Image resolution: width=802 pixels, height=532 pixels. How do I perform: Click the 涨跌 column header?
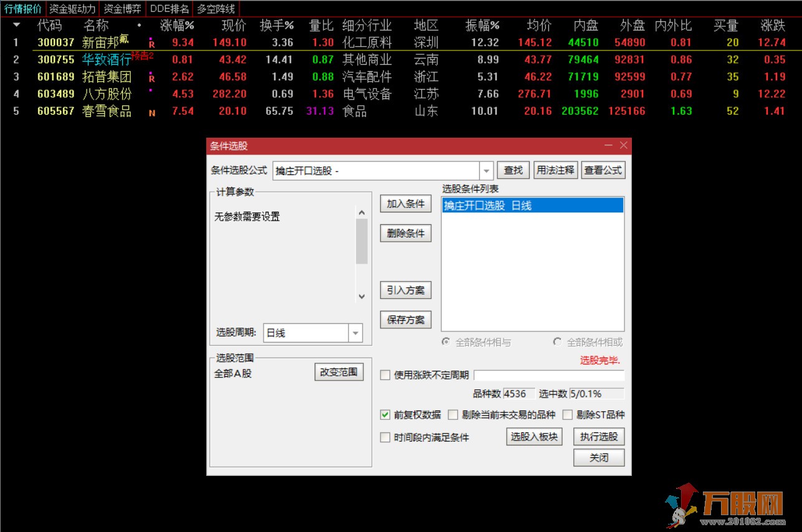coord(773,26)
